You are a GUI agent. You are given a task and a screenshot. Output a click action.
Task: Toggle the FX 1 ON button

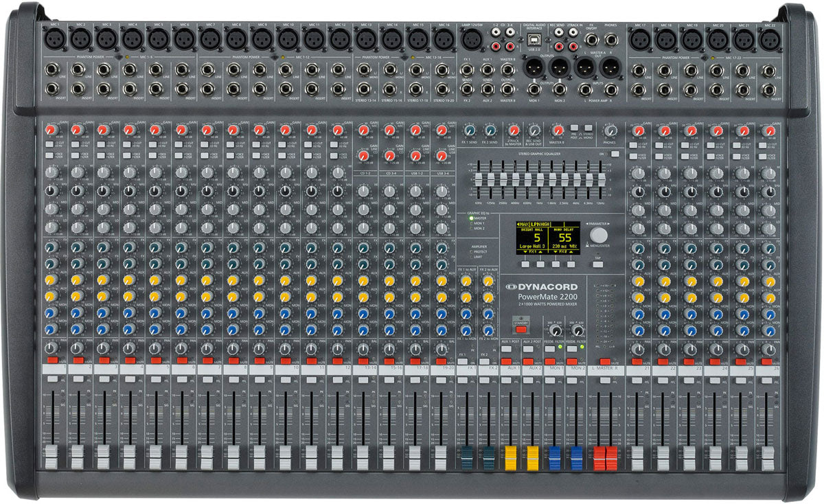tap(462, 361)
